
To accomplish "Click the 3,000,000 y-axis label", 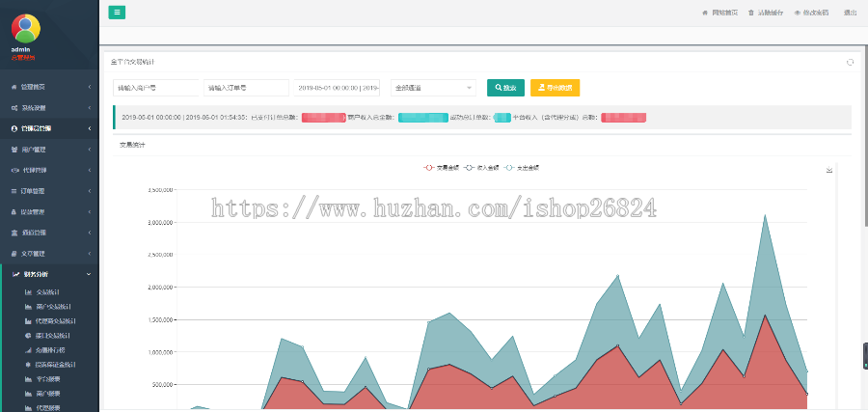I will [161, 223].
